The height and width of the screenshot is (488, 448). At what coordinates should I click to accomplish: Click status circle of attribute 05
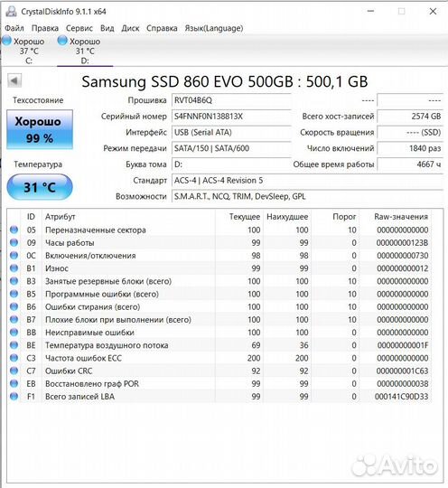pyautogui.click(x=14, y=230)
